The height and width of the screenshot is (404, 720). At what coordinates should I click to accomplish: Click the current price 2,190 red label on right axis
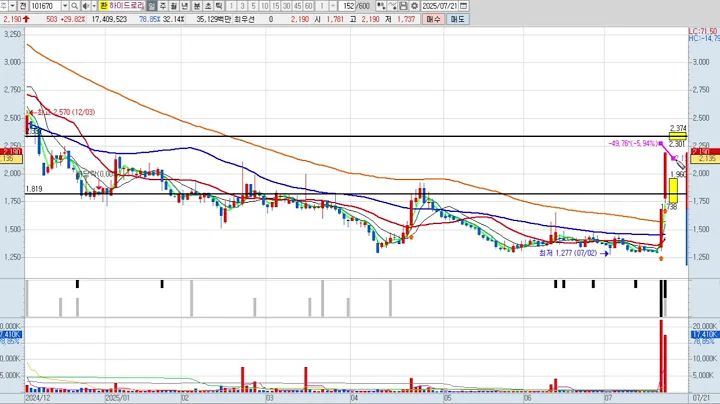click(x=703, y=152)
